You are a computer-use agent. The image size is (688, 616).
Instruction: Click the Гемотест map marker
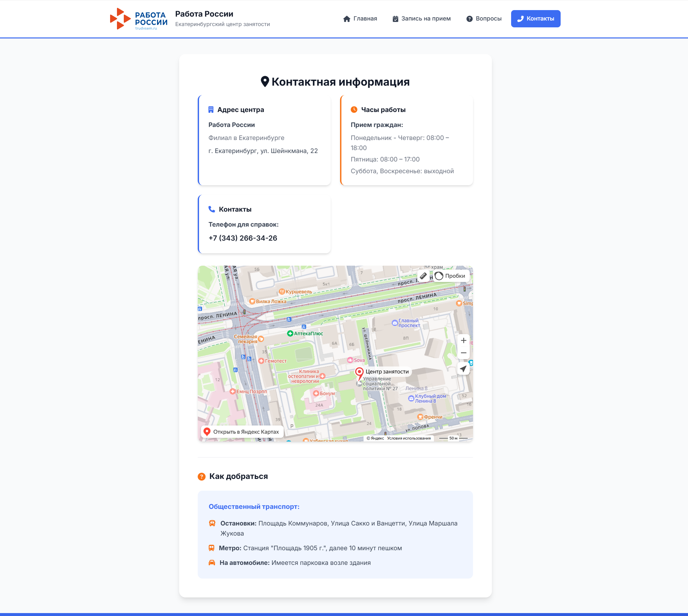261,361
